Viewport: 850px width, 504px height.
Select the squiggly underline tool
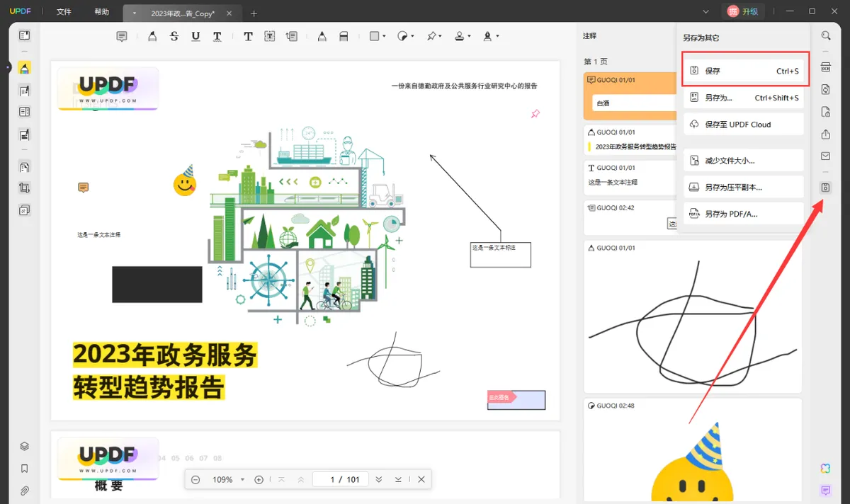tap(217, 37)
